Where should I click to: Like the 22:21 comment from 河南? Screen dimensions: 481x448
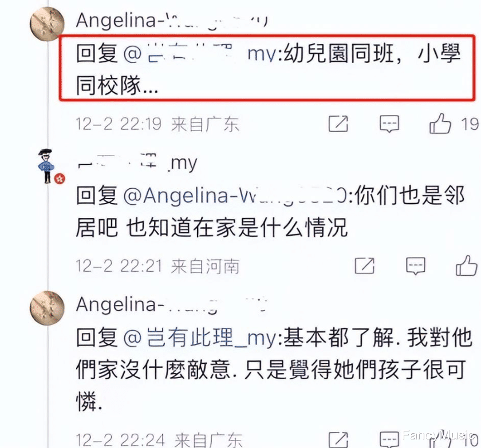click(x=467, y=265)
